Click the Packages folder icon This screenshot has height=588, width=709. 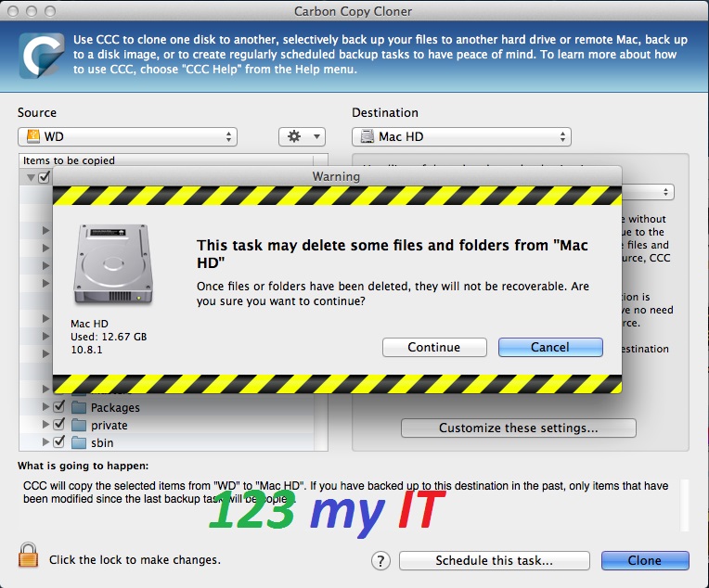click(x=79, y=407)
